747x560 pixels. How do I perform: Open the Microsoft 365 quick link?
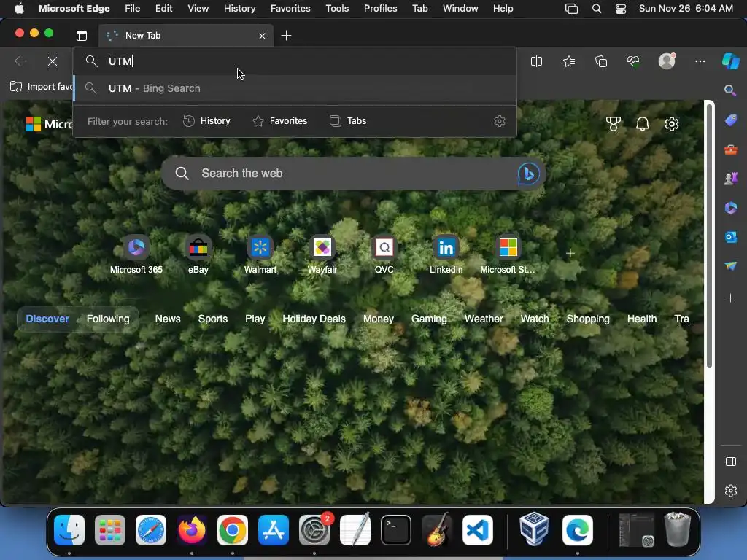(x=136, y=254)
